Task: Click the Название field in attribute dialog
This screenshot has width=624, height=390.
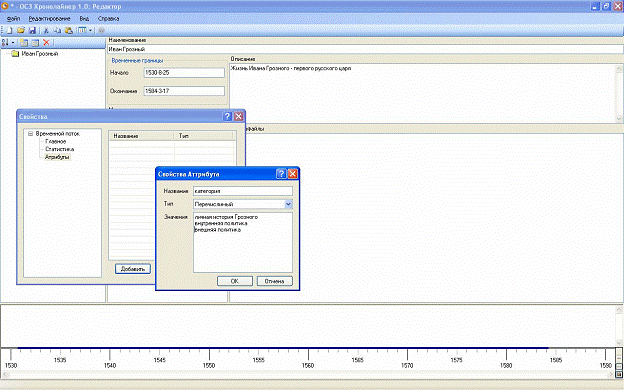Action: pos(243,191)
